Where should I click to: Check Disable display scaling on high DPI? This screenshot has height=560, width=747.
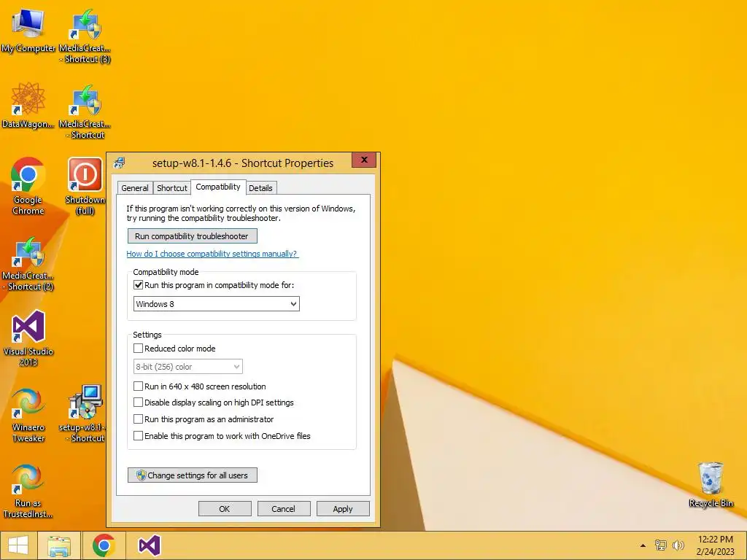138,402
